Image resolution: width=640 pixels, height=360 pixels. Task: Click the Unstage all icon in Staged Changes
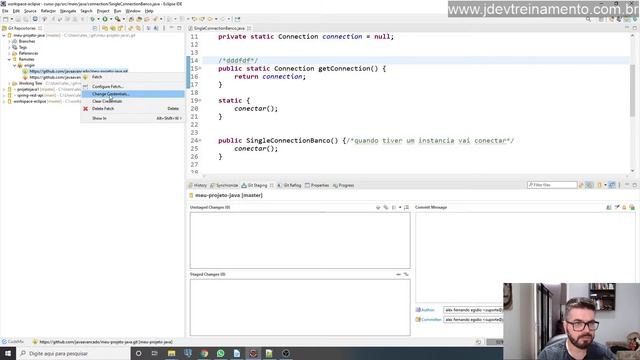click(x=406, y=274)
